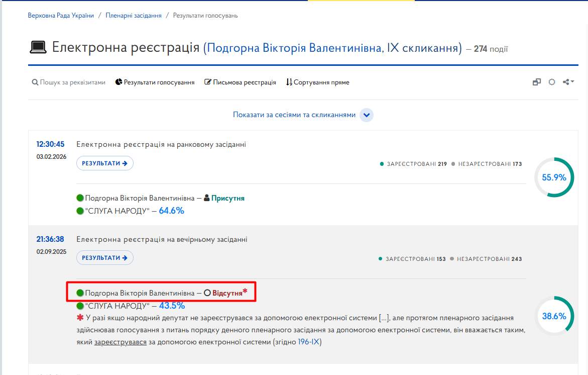Open the 196-IX law link
The height and width of the screenshot is (375, 588).
tap(309, 342)
